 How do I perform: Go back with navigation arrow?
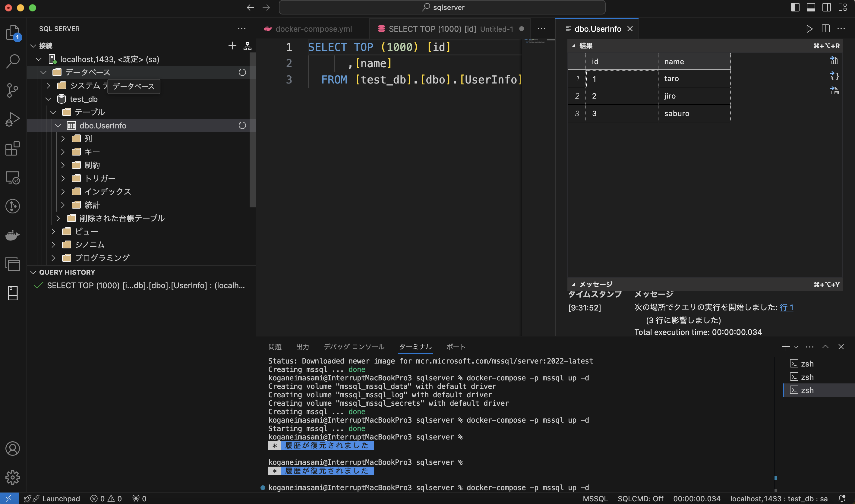[x=250, y=8]
